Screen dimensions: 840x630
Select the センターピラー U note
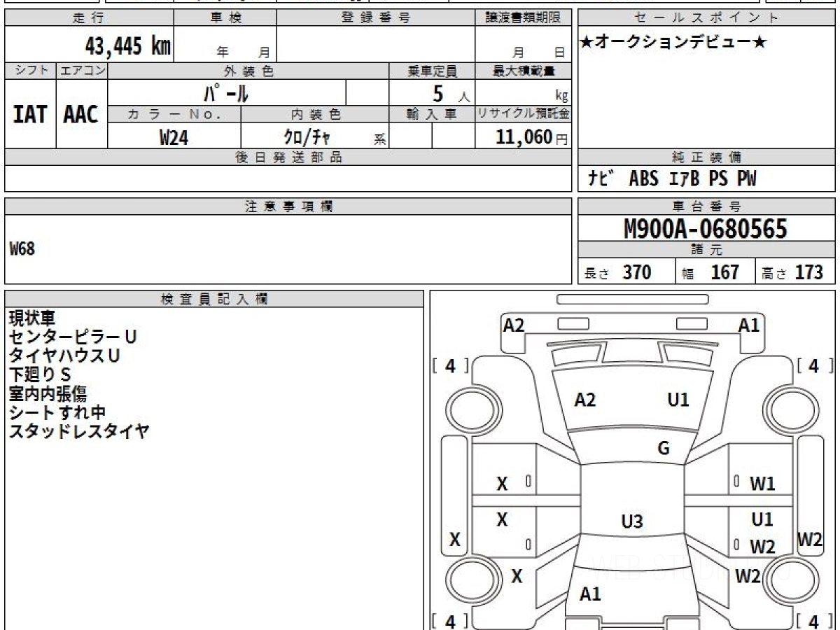click(x=73, y=337)
